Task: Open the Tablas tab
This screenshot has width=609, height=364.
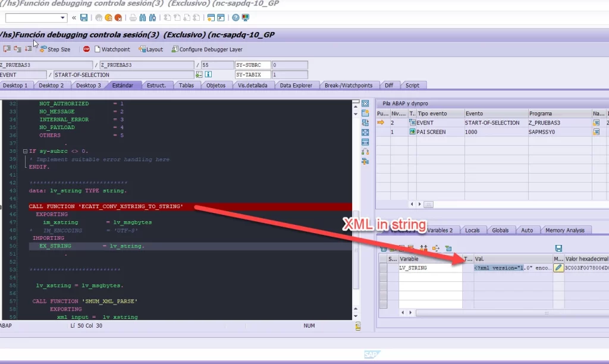Action: tap(186, 86)
